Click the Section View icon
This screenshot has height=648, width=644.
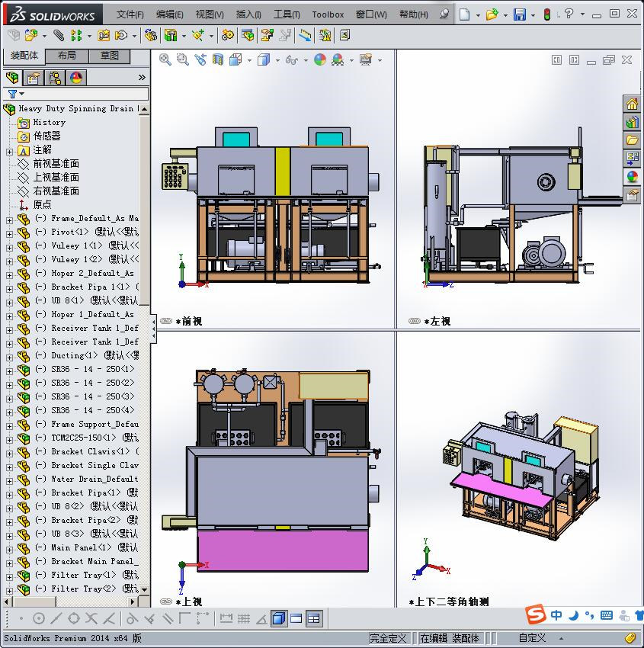pos(218,60)
